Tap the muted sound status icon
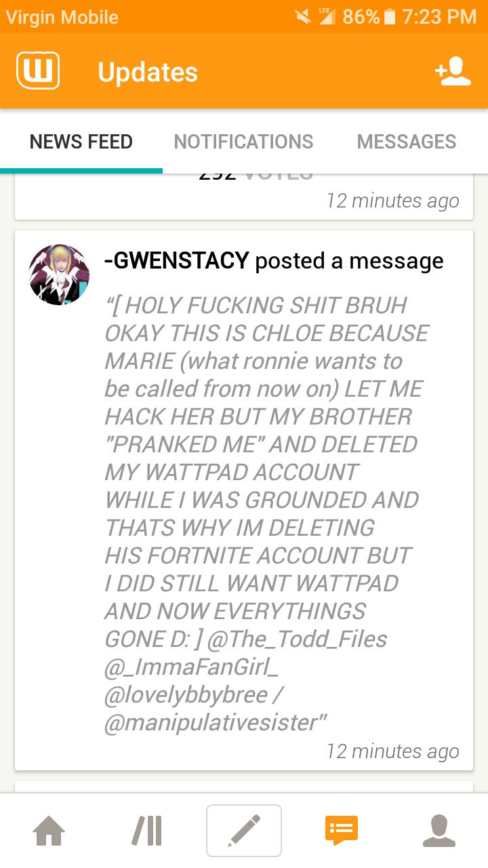 tap(304, 16)
